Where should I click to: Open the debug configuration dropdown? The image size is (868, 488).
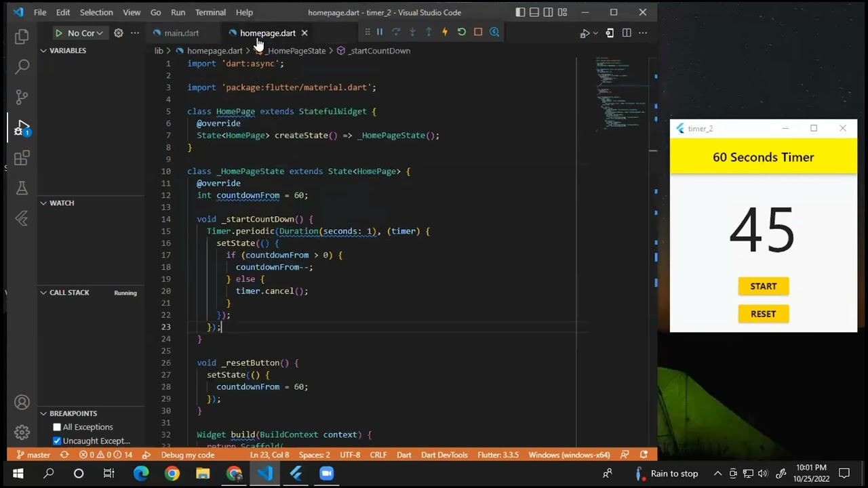point(85,33)
